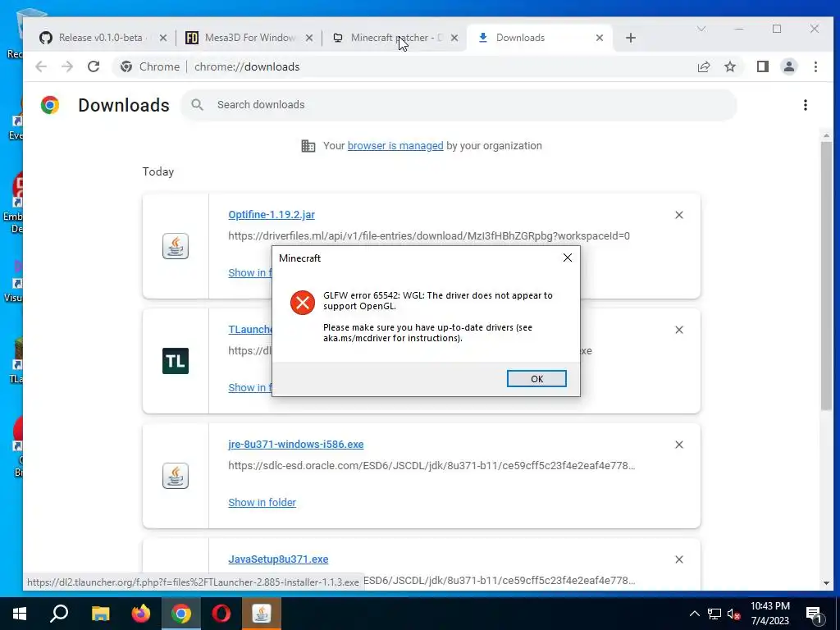Open Windows taskbar search
Screen dimensions: 840x630
click(59, 614)
